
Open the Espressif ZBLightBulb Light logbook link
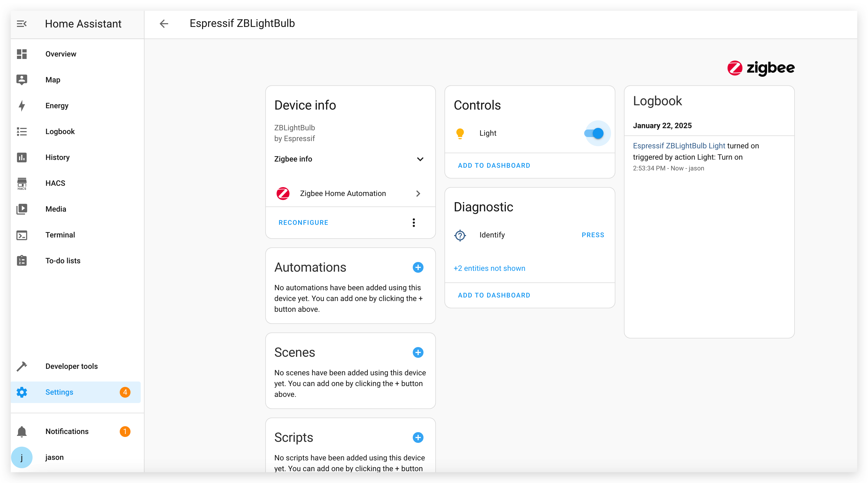pos(679,146)
